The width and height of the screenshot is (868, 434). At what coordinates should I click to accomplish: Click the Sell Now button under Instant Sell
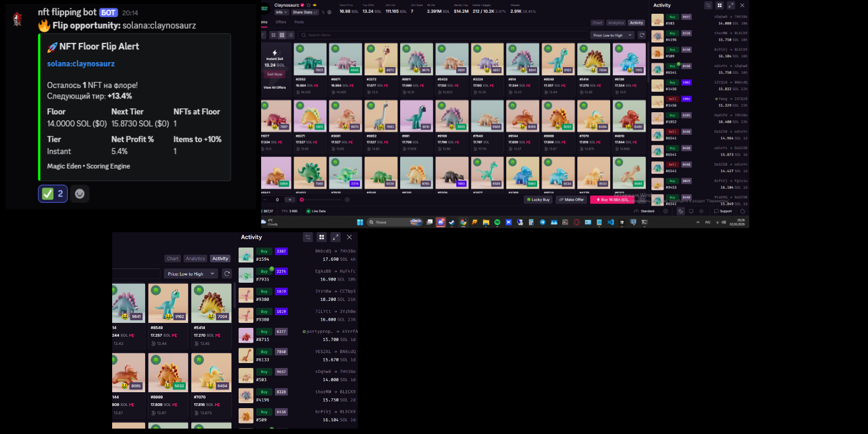pos(274,74)
